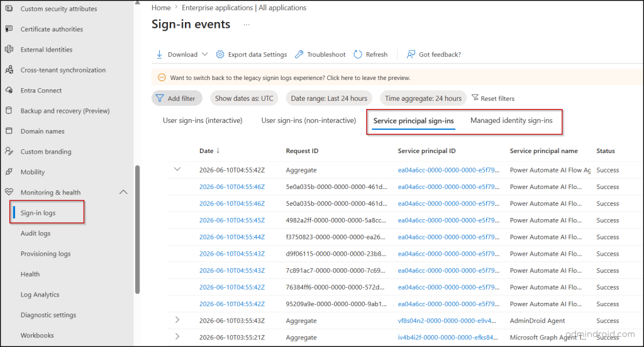Click the Got feedback person icon

coord(411,54)
